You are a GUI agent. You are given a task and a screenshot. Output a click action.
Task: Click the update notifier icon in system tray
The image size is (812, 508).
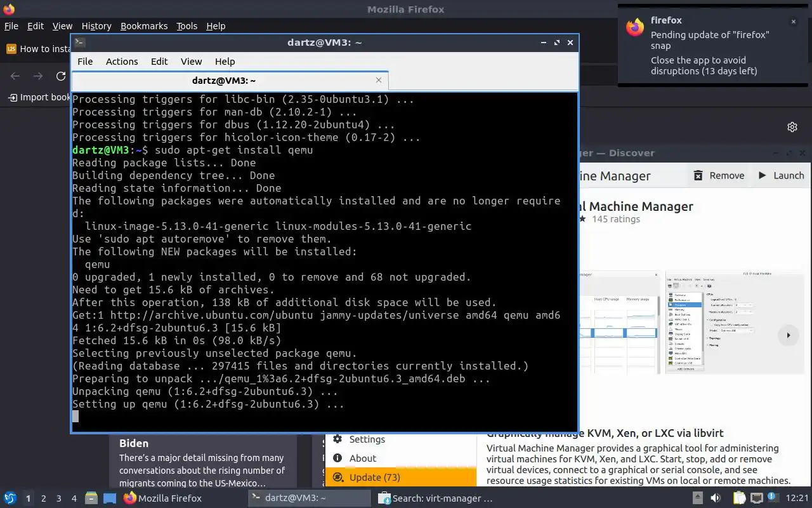click(773, 498)
